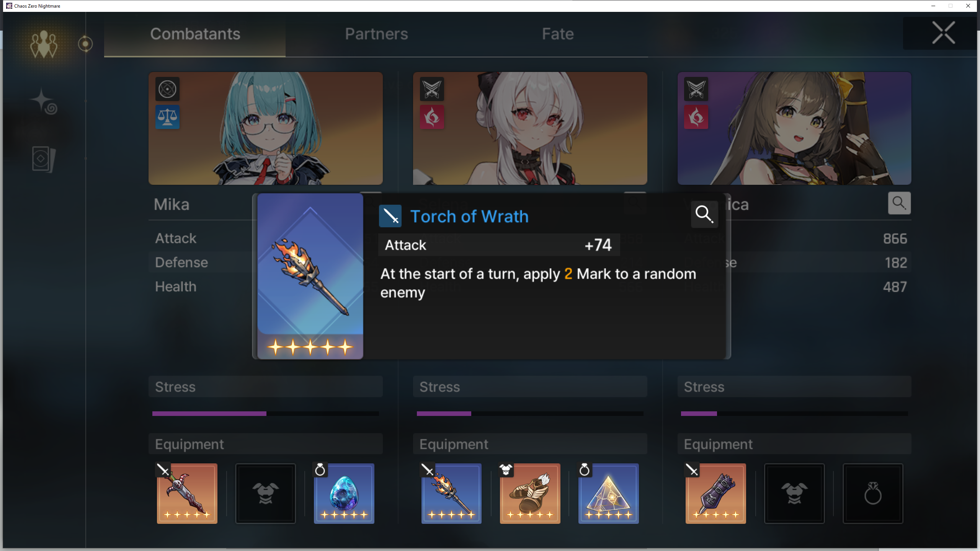Image resolution: width=980 pixels, height=551 pixels.
Task: Open the team combatants sidebar icon
Action: pos(44,44)
